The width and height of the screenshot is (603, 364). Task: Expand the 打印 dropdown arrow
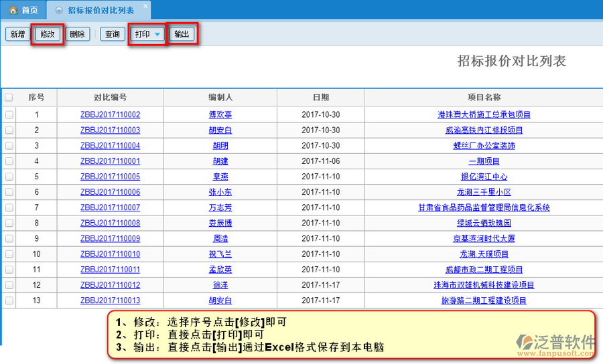click(x=157, y=34)
